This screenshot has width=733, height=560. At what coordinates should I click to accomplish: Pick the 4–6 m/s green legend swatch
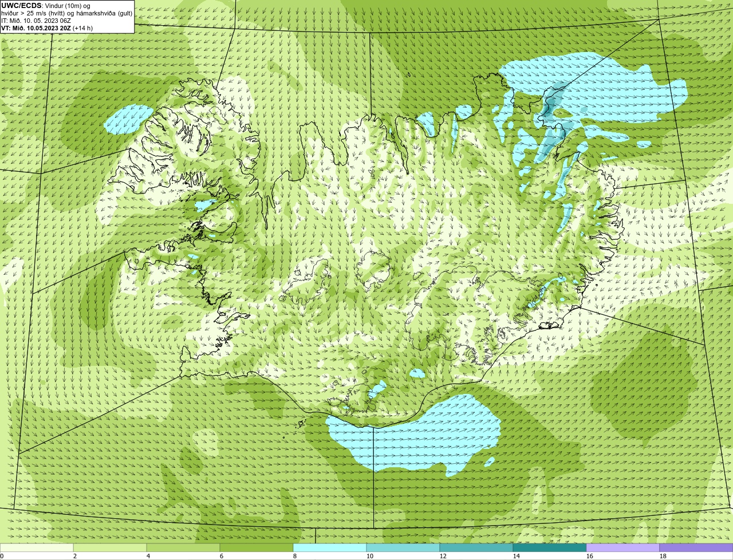pyautogui.click(x=183, y=548)
